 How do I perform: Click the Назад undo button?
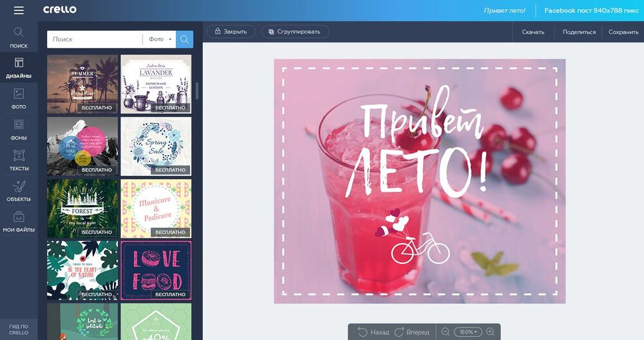point(374,332)
